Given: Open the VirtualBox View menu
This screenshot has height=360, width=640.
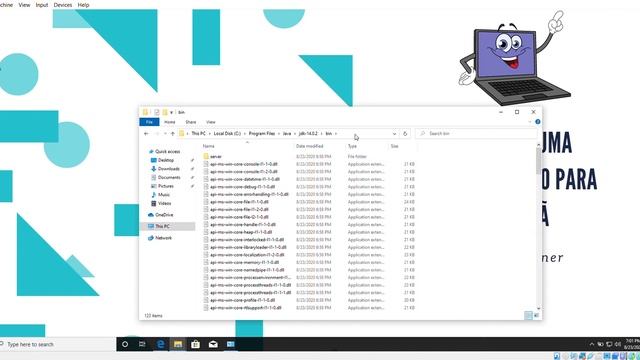Looking at the screenshot, I should click(24, 5).
